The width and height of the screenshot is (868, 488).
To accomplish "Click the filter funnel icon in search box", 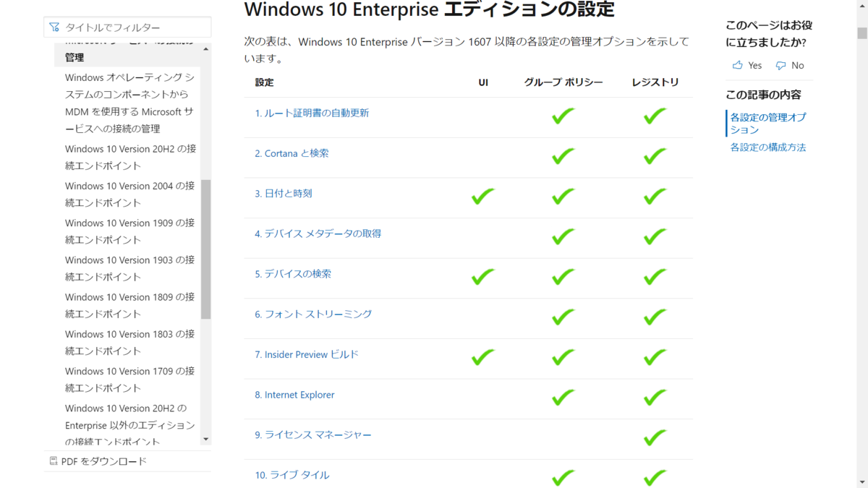I will coord(54,27).
